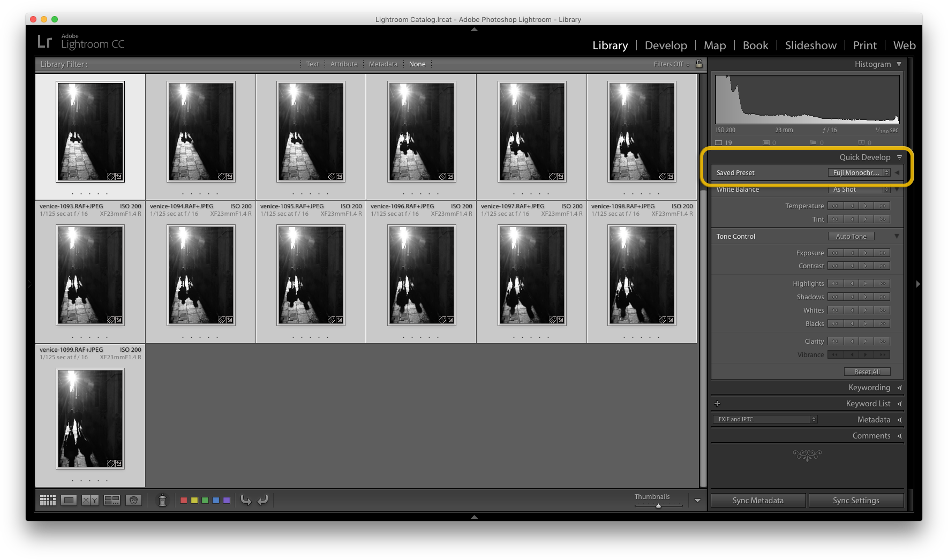Viewport: 948px width, 560px height.
Task: Select the Painter spray-can tool
Action: click(162, 500)
